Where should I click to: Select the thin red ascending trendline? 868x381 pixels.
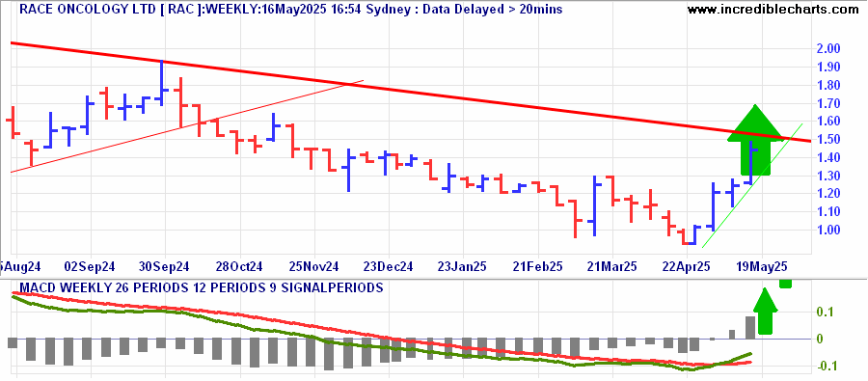pyautogui.click(x=187, y=126)
